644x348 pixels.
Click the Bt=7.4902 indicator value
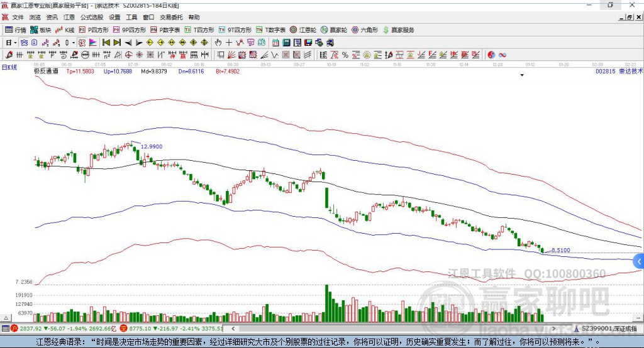[228, 72]
